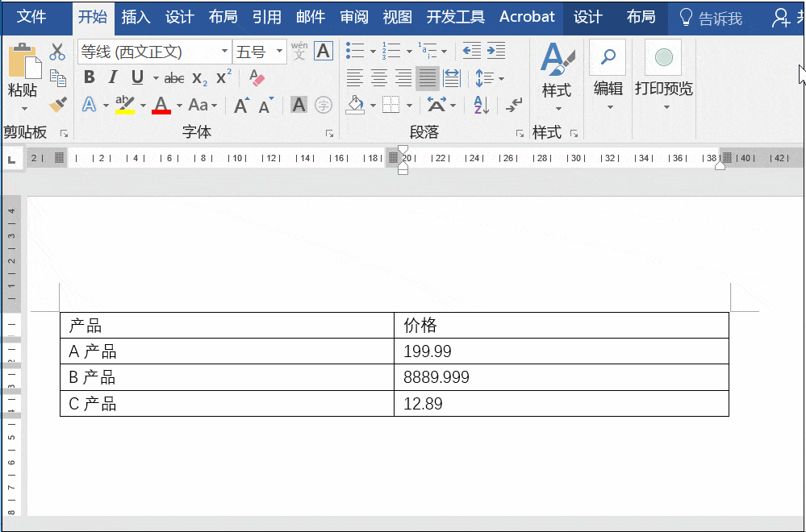Open the Paragraph dialog launcher
806x532 pixels.
(520, 134)
